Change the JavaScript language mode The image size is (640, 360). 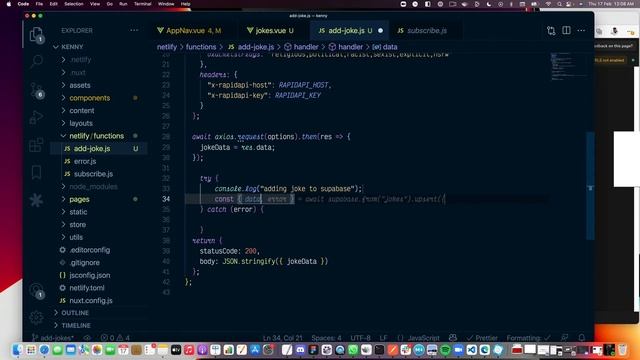click(423, 338)
